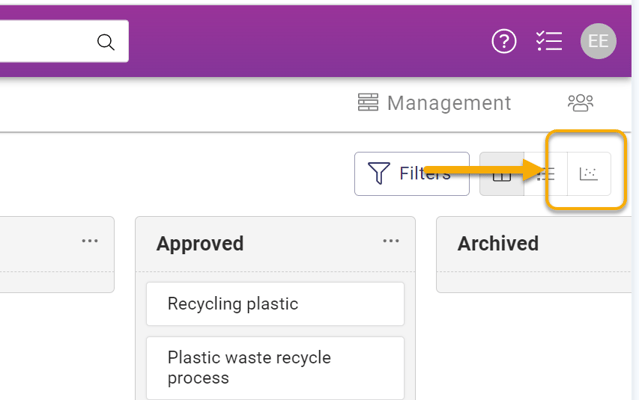Open the Recycling plastic card
This screenshot has width=639, height=400.
click(x=275, y=304)
